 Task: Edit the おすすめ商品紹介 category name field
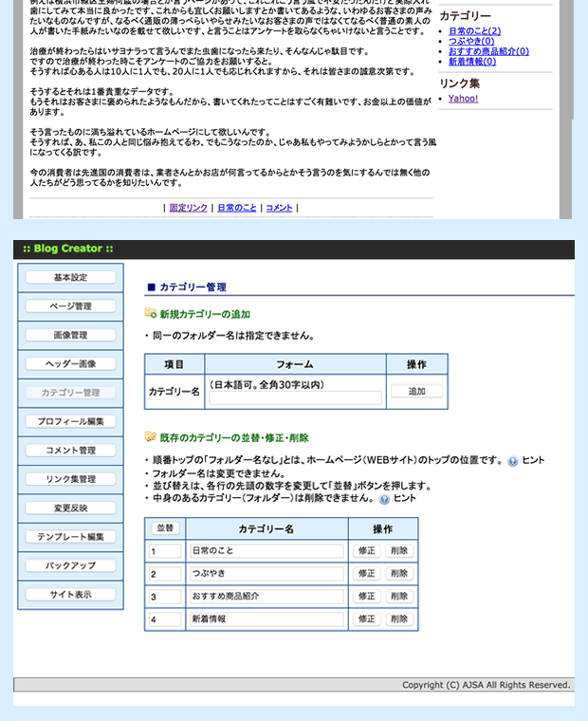click(266, 597)
